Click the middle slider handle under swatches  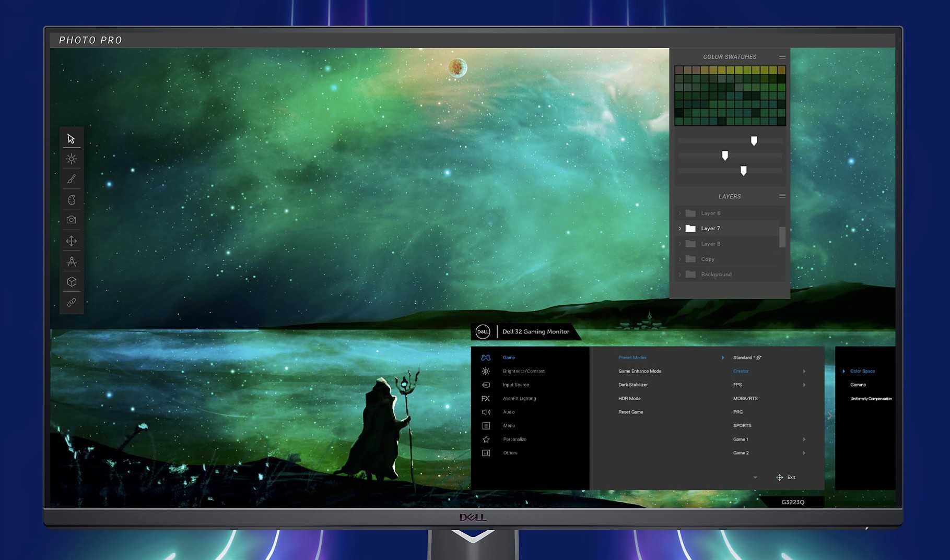pos(725,156)
